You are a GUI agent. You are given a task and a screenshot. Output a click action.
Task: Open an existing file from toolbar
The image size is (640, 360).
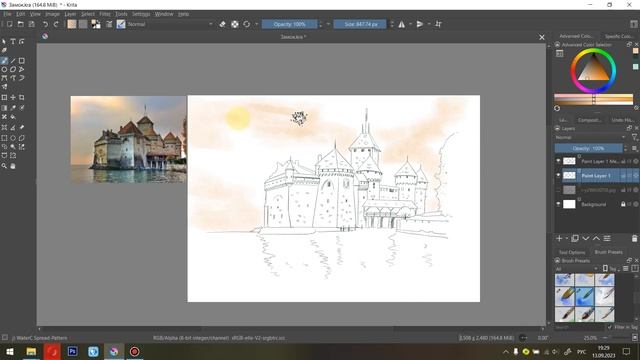[x=20, y=24]
